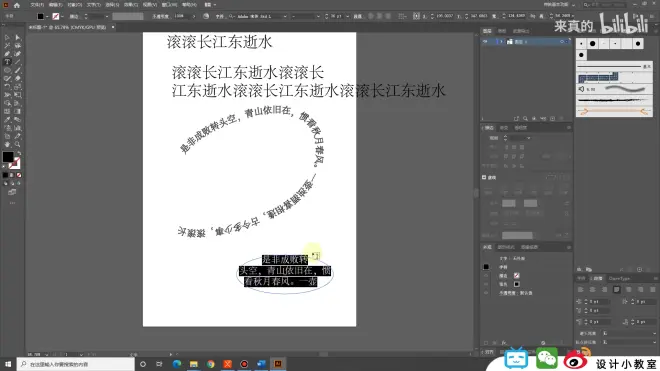Select the Pen tool

click(x=7, y=54)
